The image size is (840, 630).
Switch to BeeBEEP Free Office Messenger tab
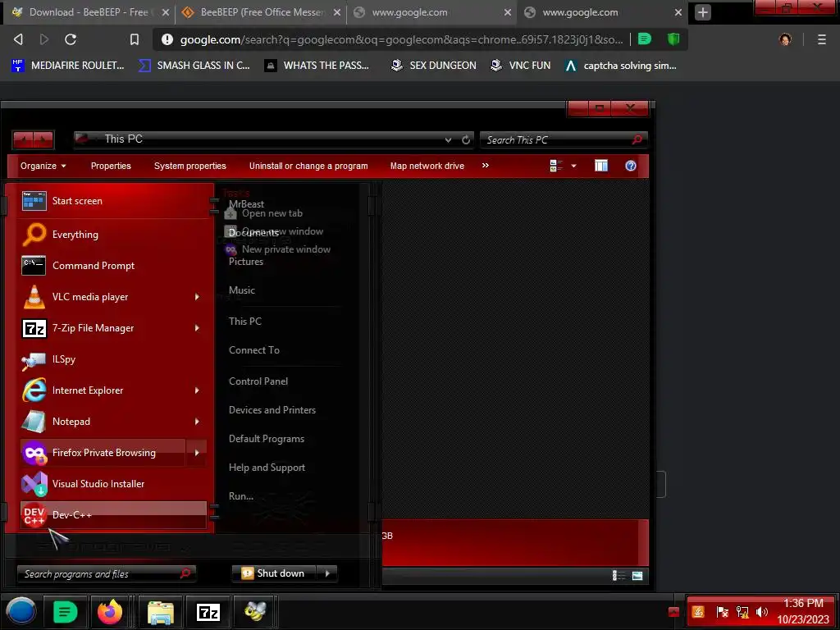(262, 12)
